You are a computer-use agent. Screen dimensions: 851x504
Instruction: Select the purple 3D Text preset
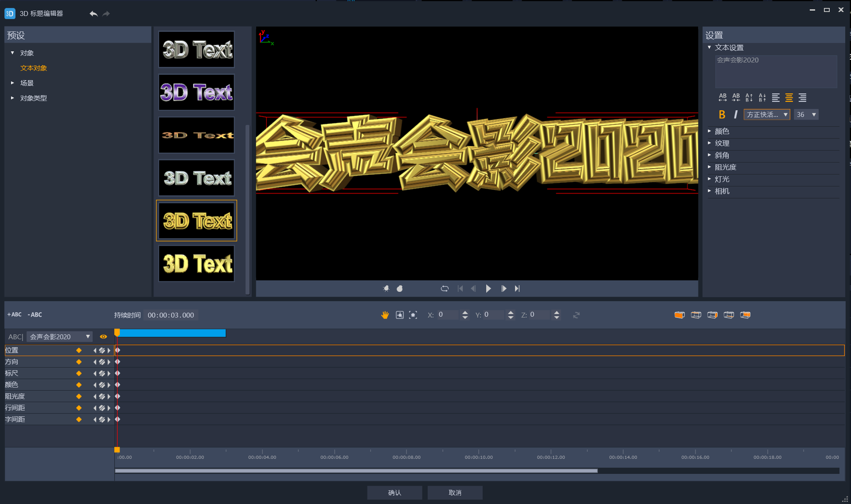point(196,92)
